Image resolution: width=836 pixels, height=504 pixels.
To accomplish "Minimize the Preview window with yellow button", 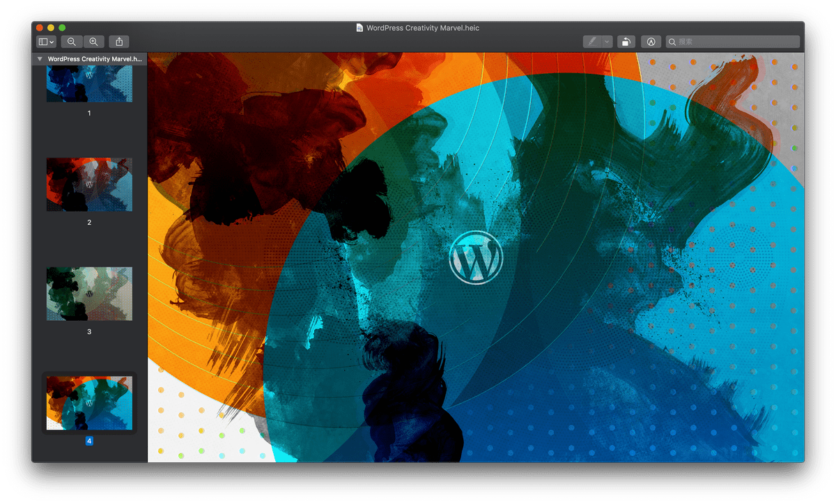I will [51, 28].
